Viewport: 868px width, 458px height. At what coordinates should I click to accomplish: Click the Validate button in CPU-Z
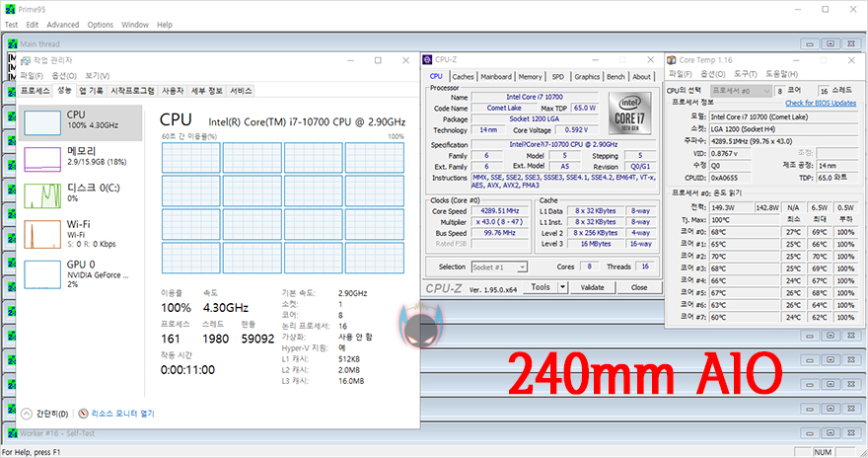pyautogui.click(x=592, y=287)
